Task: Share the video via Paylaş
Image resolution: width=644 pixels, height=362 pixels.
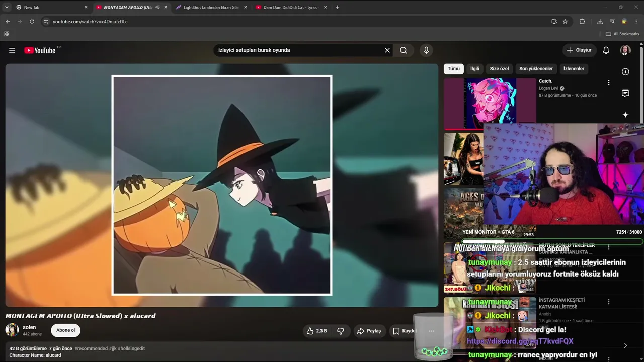Action: coord(369,331)
